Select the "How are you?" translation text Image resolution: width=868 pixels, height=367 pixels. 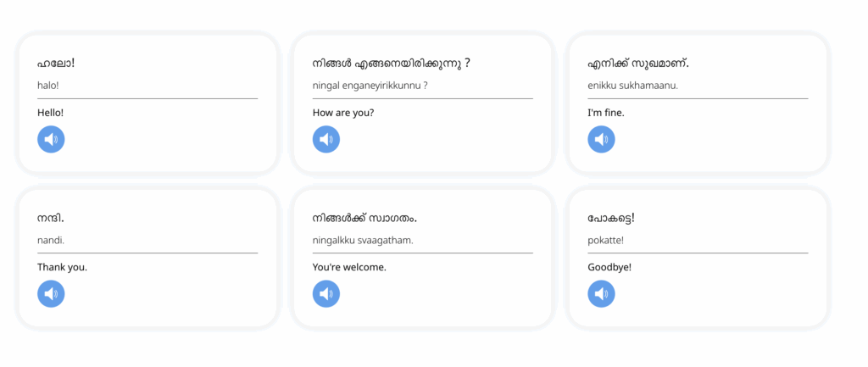click(x=342, y=113)
